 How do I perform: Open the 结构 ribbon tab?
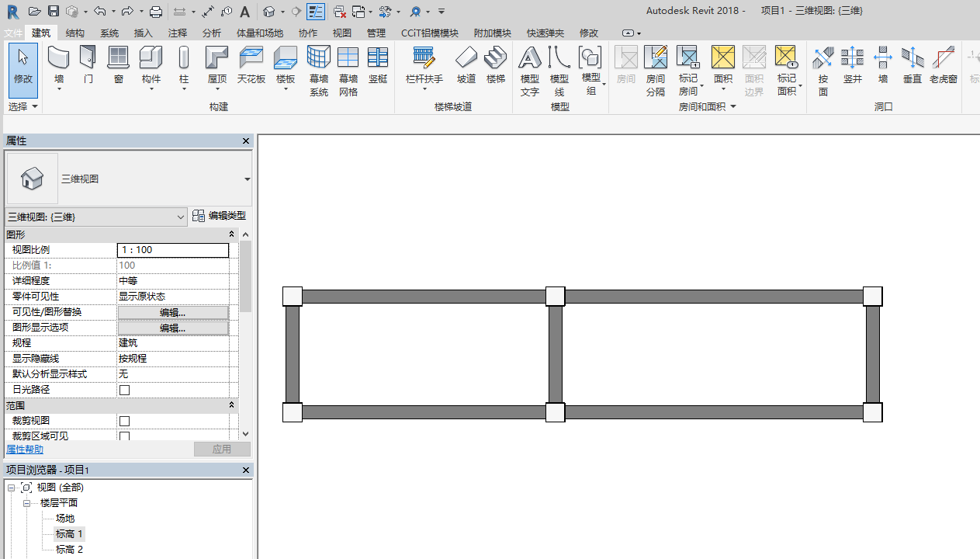(75, 33)
